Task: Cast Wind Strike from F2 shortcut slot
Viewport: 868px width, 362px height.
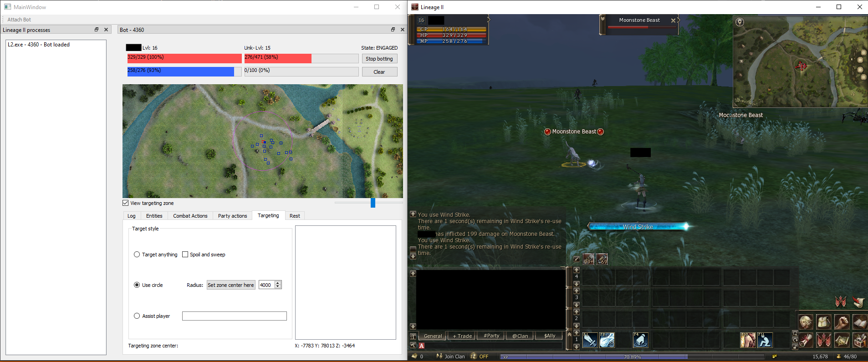Action: point(607,340)
